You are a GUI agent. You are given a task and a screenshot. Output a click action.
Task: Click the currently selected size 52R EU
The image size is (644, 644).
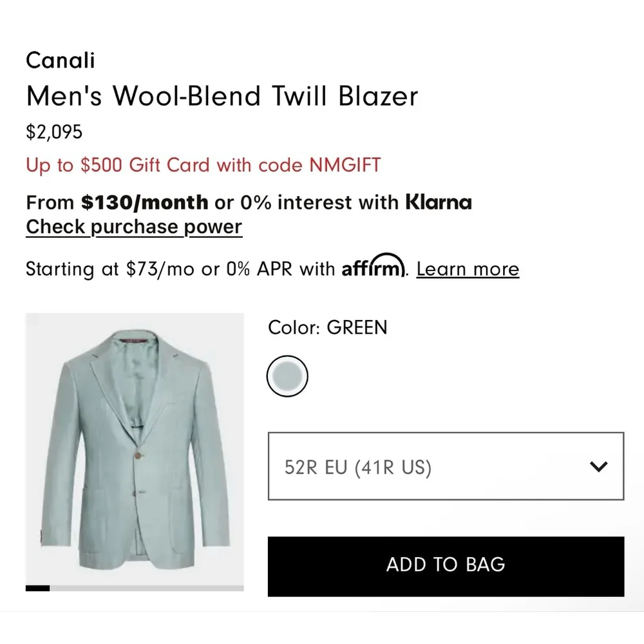[356, 466]
